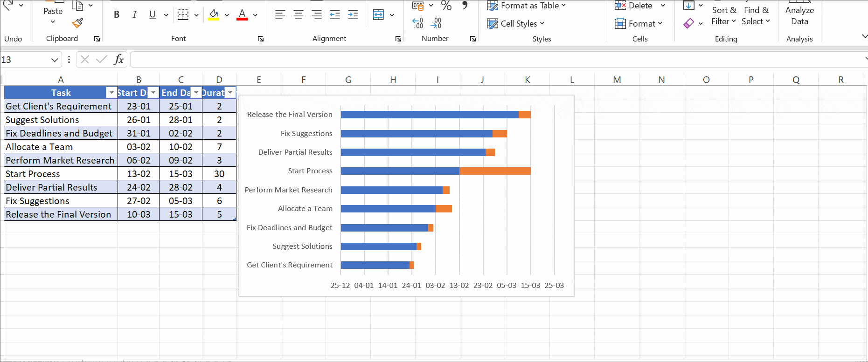The height and width of the screenshot is (362, 868).
Task: Open the Sort & Filter menu
Action: coord(724,15)
